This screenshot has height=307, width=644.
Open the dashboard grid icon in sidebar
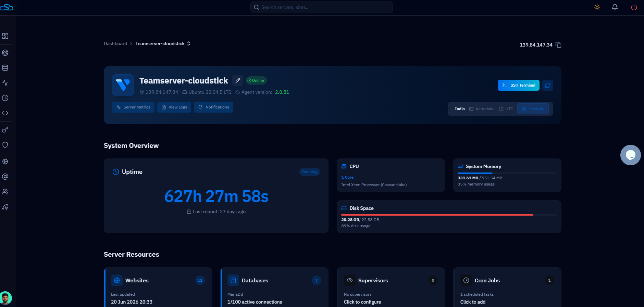(x=5, y=36)
